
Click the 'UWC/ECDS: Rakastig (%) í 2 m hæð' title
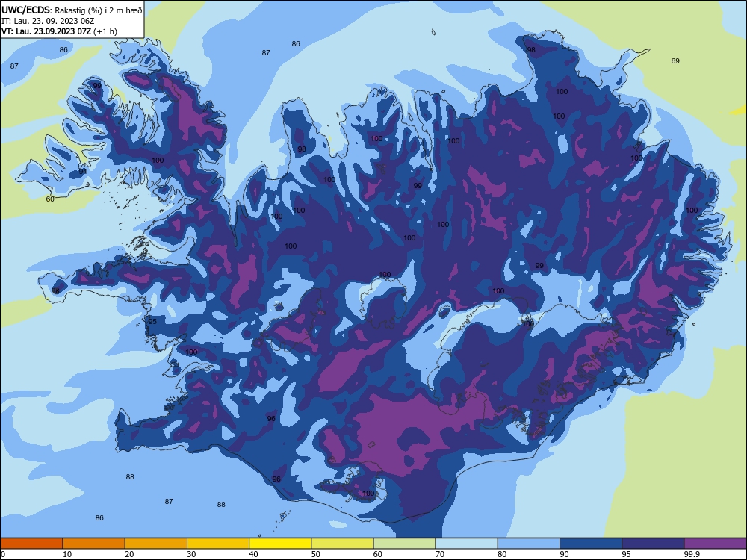point(72,10)
